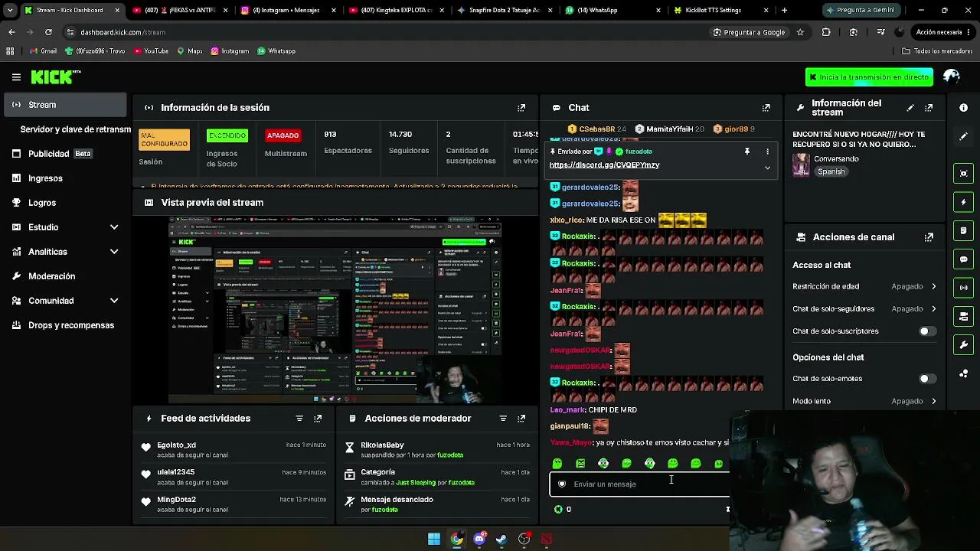
Task: Pop out the Chat panel
Action: coord(766,108)
